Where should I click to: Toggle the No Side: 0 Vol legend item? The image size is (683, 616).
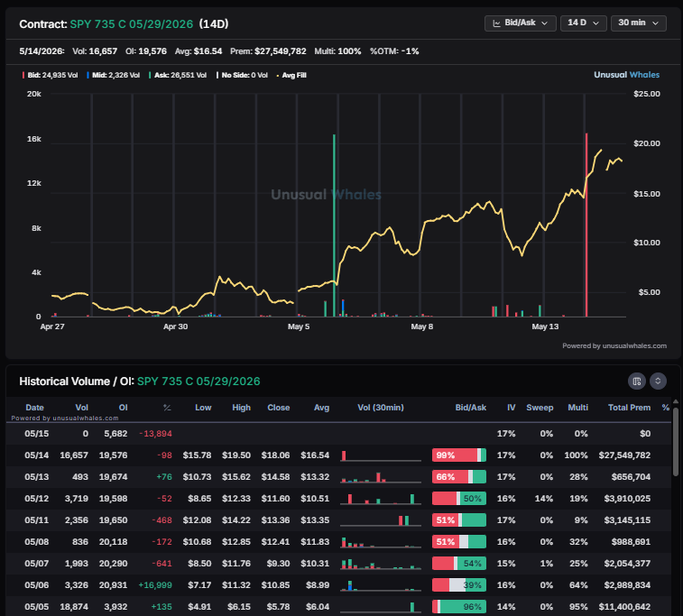[242, 76]
